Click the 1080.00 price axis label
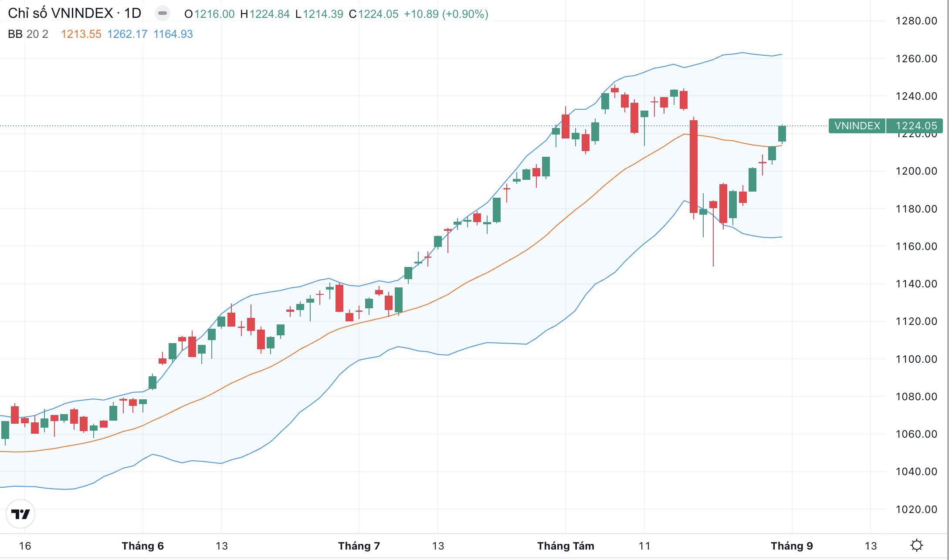The height and width of the screenshot is (560, 949). pyautogui.click(x=916, y=397)
